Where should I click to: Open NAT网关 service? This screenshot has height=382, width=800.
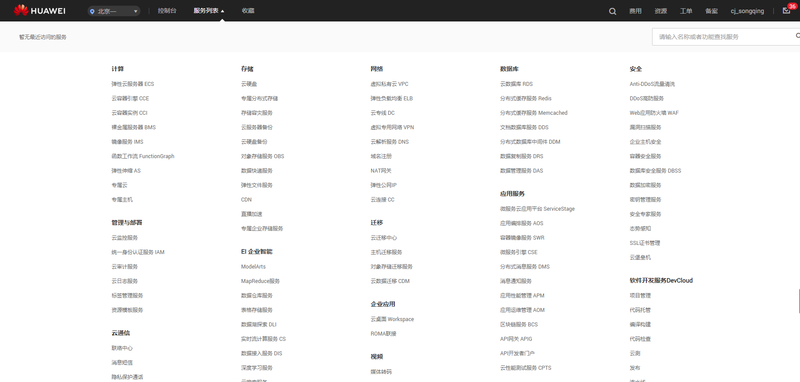(381, 170)
